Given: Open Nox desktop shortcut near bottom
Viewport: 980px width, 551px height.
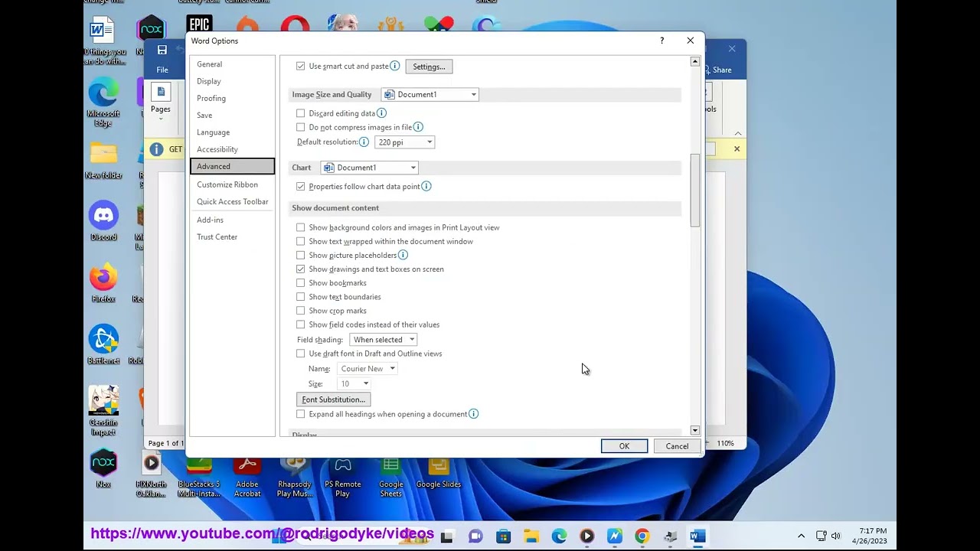Looking at the screenshot, I should pyautogui.click(x=103, y=468).
